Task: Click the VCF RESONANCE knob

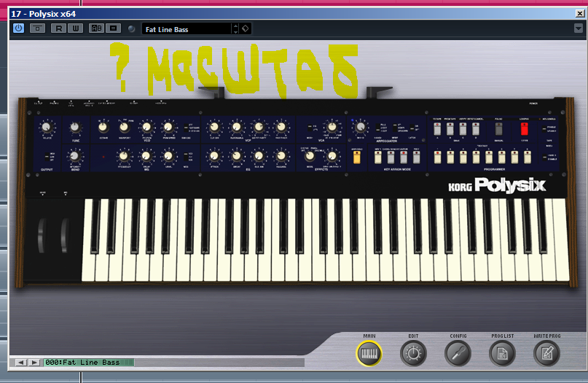Action: (x=237, y=127)
